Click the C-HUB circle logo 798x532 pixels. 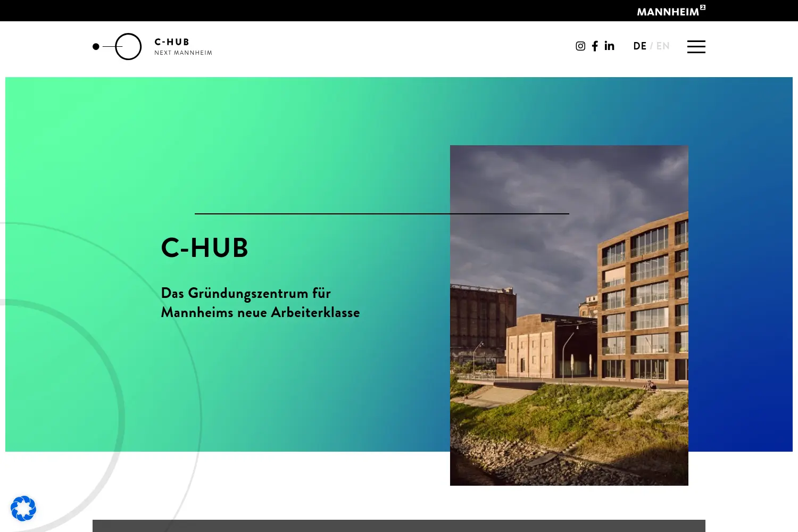(117, 47)
